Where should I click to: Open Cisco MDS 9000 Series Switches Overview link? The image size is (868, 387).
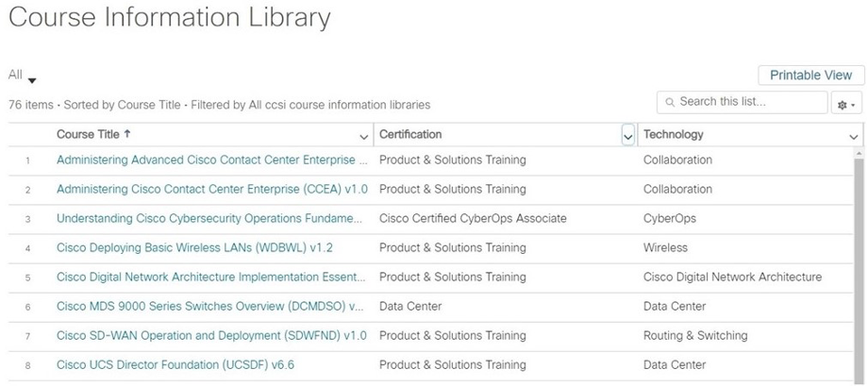(209, 306)
